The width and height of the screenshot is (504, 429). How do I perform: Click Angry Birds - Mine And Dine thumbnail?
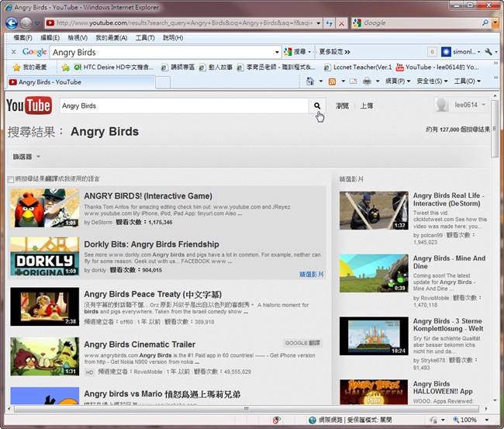[x=374, y=273]
